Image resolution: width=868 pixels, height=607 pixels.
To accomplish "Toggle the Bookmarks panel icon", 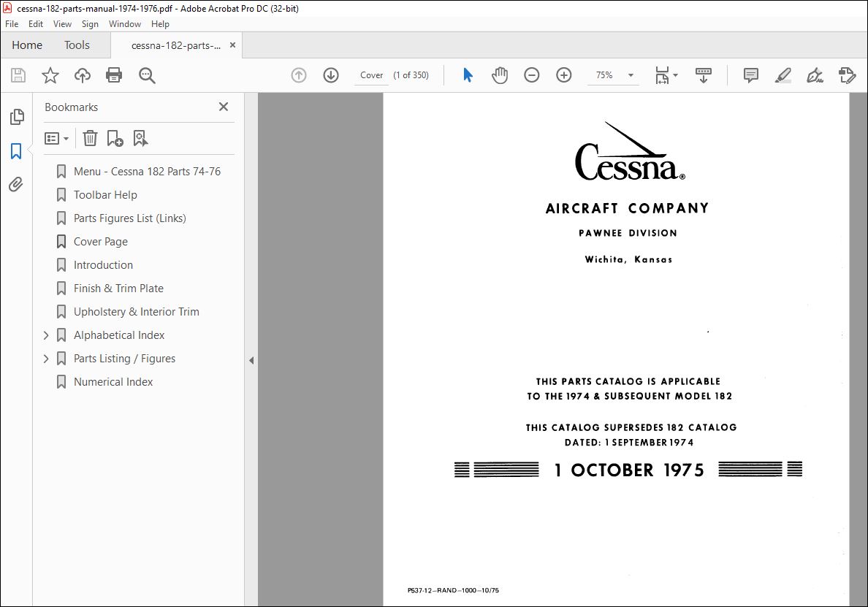I will click(16, 151).
